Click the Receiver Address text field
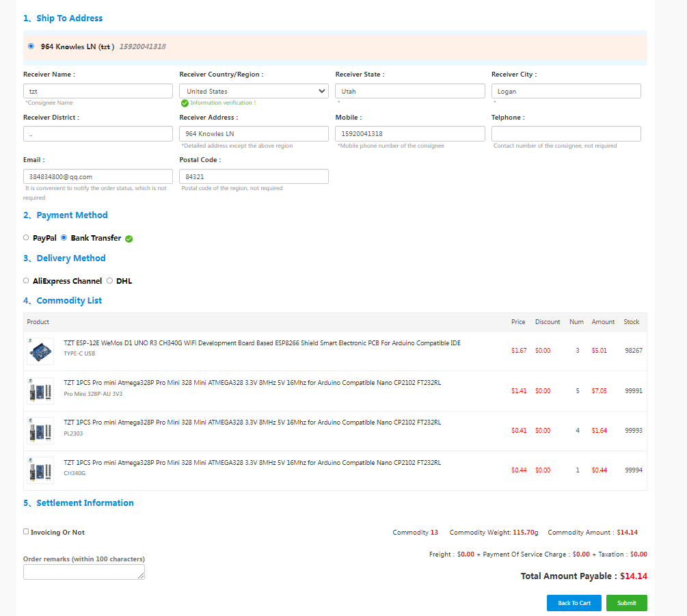The height and width of the screenshot is (616, 687). tap(254, 133)
